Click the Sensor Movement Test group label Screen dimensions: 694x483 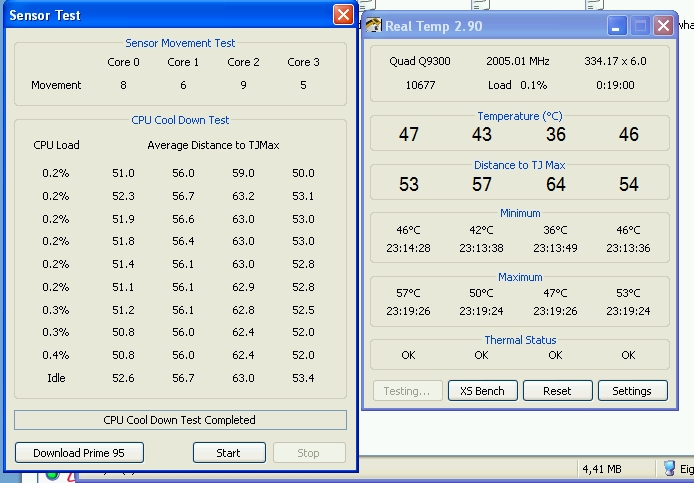click(x=180, y=43)
